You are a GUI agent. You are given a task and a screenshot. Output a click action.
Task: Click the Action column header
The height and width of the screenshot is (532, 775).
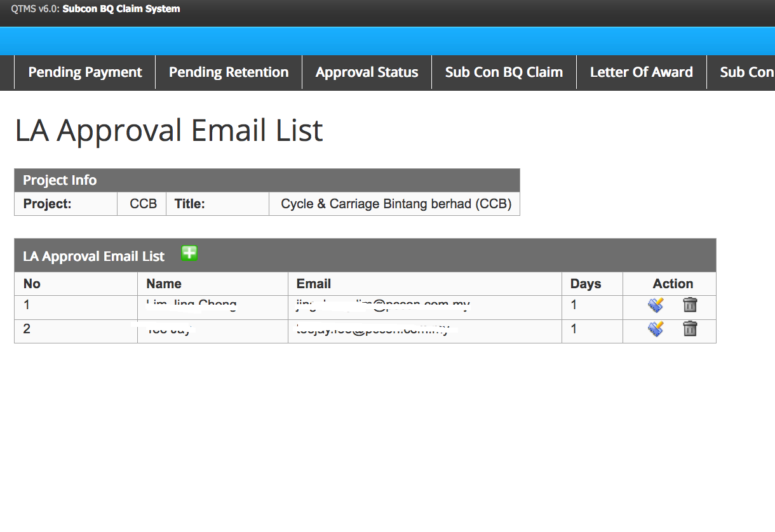(673, 284)
